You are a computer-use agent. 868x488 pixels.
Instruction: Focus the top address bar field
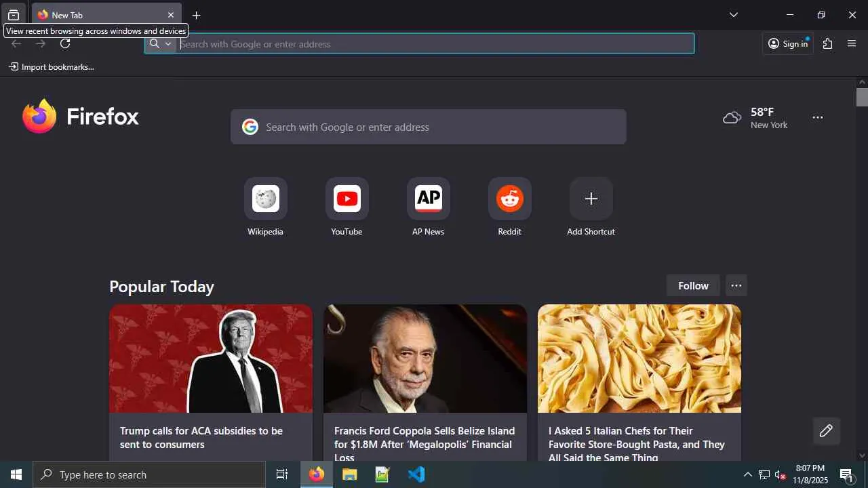pyautogui.click(x=419, y=44)
